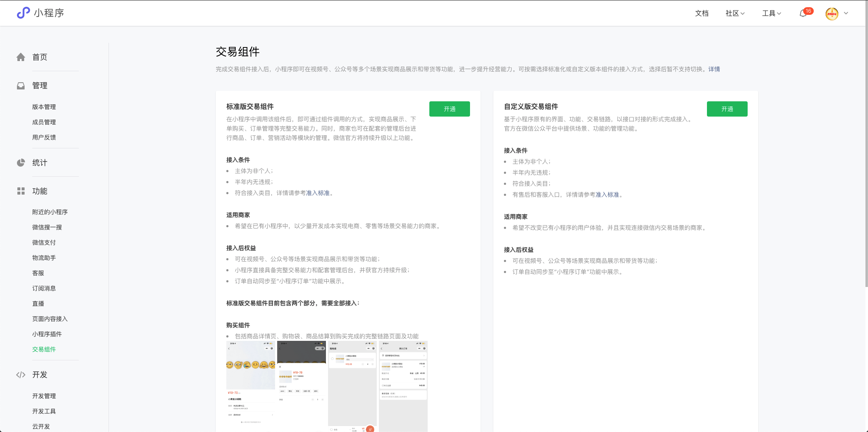
Task: Click the 统计 pie chart icon
Action: (x=21, y=163)
